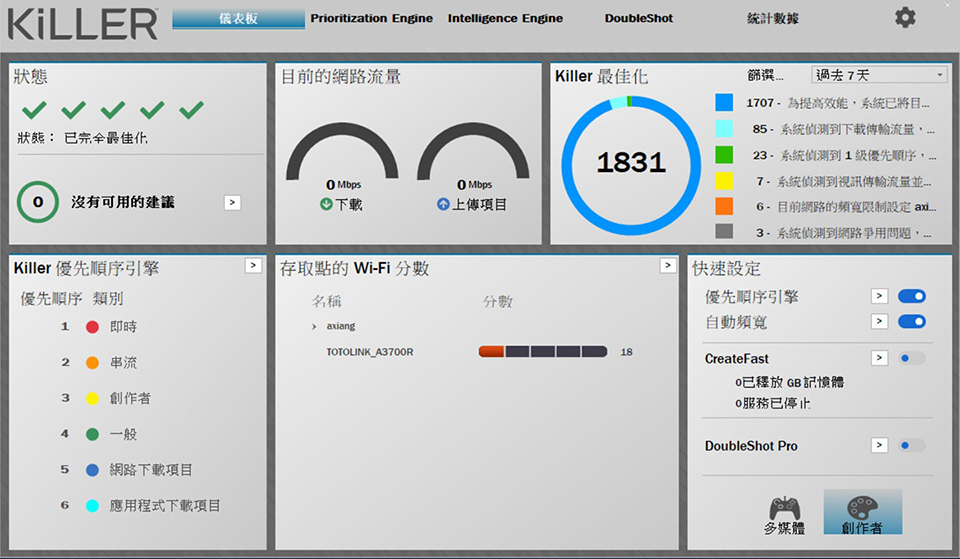Open the 沒有可用的建議 arrow button

pyautogui.click(x=232, y=202)
